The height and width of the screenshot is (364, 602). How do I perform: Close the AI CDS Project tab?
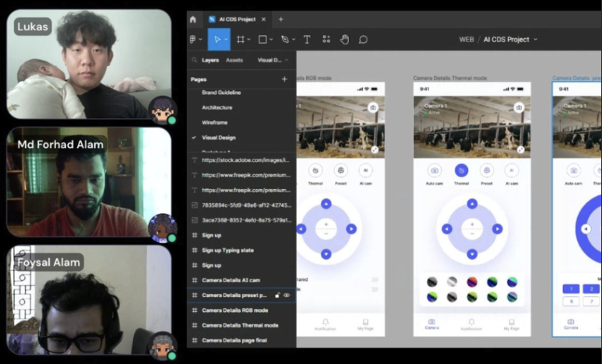(263, 19)
